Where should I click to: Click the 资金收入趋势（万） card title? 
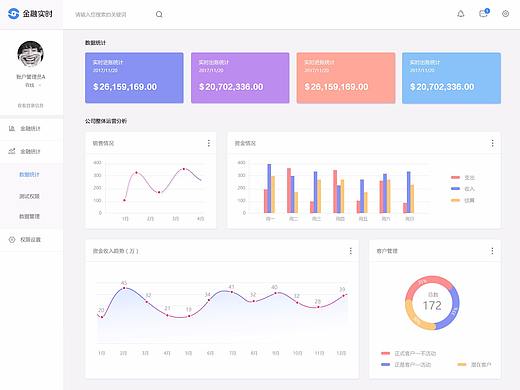tap(115, 251)
